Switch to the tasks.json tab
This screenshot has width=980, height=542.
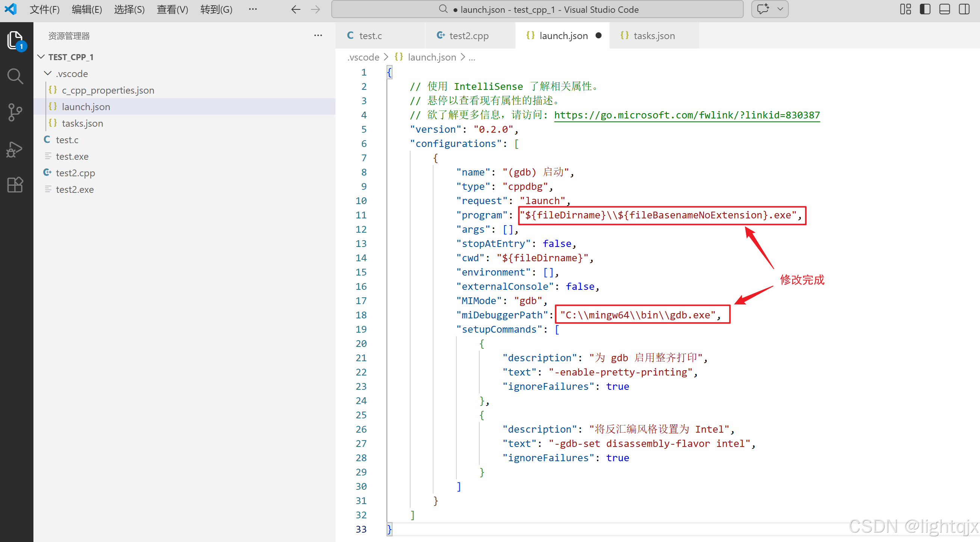point(654,36)
